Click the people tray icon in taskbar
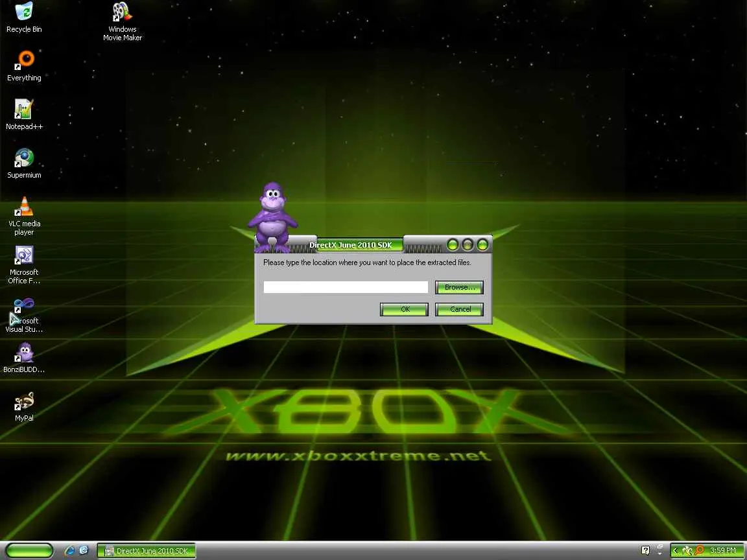The width and height of the screenshot is (747, 560). tap(687, 551)
